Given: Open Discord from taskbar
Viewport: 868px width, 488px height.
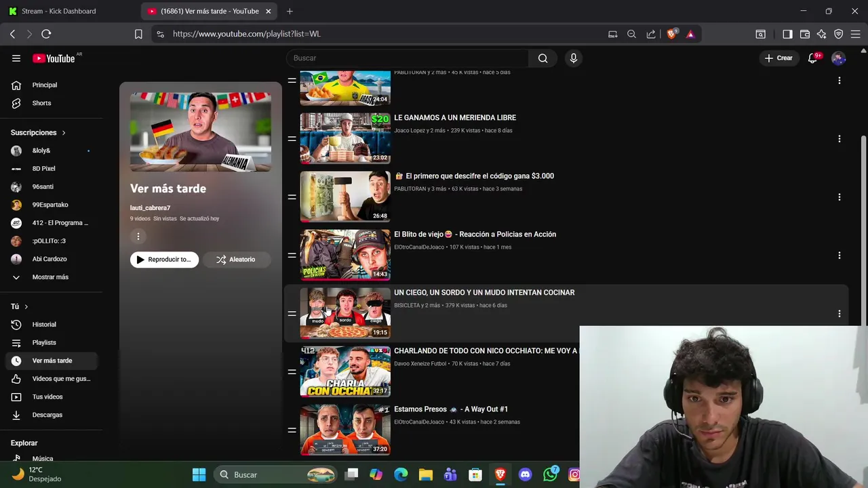Looking at the screenshot, I should pos(525,474).
